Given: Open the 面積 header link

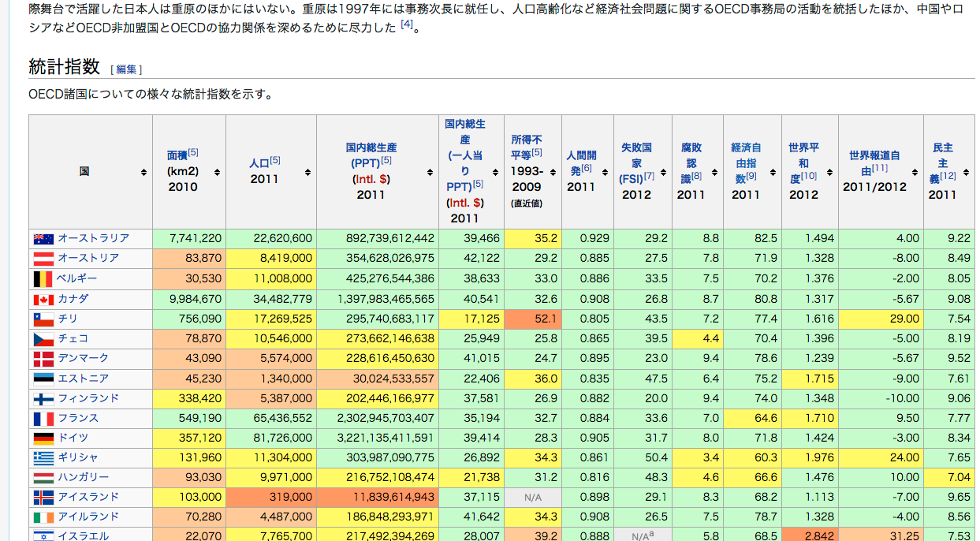Looking at the screenshot, I should point(177,155).
